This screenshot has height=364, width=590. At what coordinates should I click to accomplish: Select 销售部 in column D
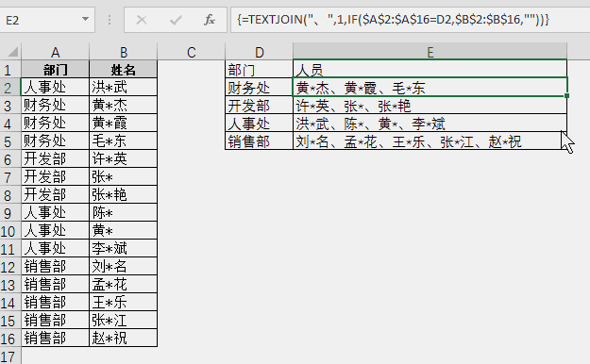click(x=259, y=141)
